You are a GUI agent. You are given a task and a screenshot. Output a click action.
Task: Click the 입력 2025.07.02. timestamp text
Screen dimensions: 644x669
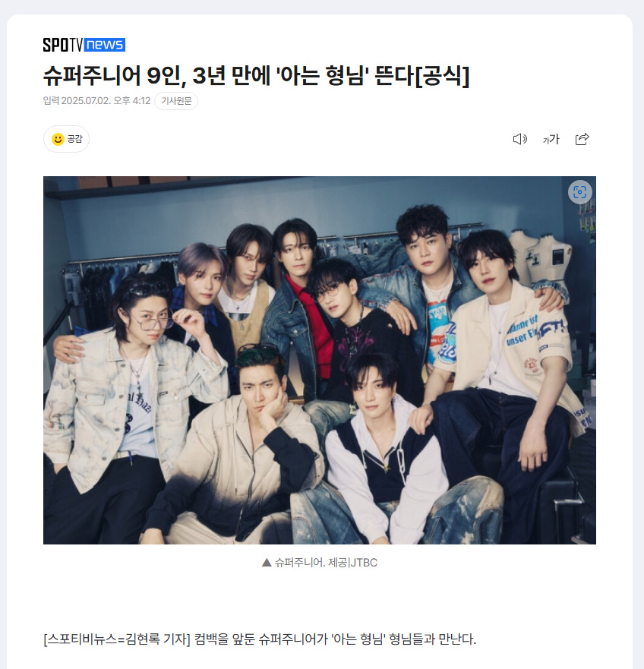77,101
